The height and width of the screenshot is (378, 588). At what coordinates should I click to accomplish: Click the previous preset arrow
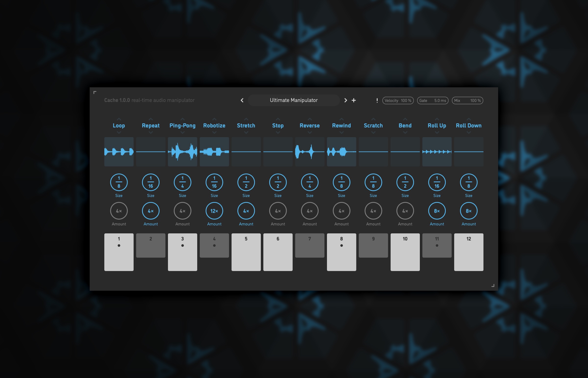coord(242,100)
